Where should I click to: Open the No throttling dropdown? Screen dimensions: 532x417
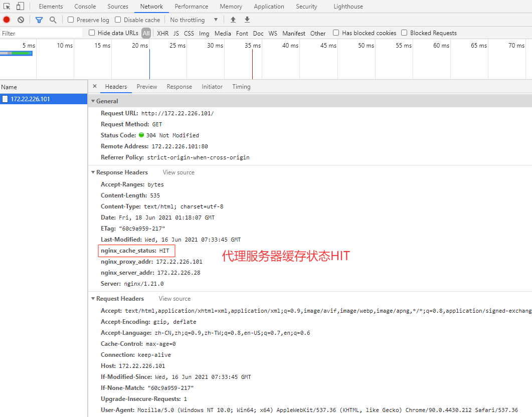(194, 20)
